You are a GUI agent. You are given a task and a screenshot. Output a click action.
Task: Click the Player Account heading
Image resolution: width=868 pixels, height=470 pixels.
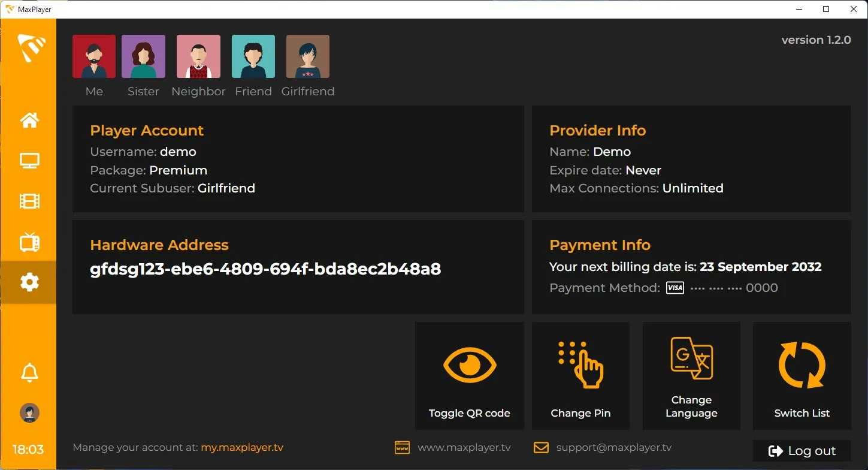[x=147, y=131]
